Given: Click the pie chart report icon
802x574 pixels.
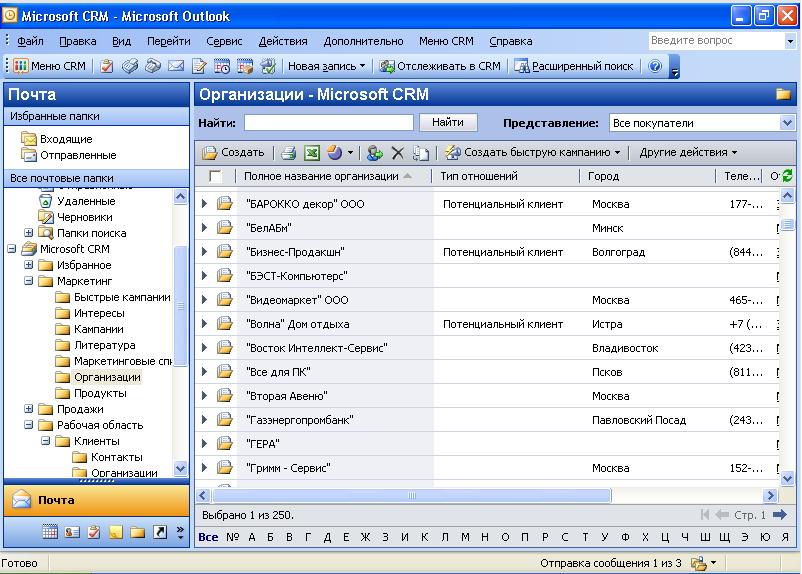Looking at the screenshot, I should (x=335, y=152).
